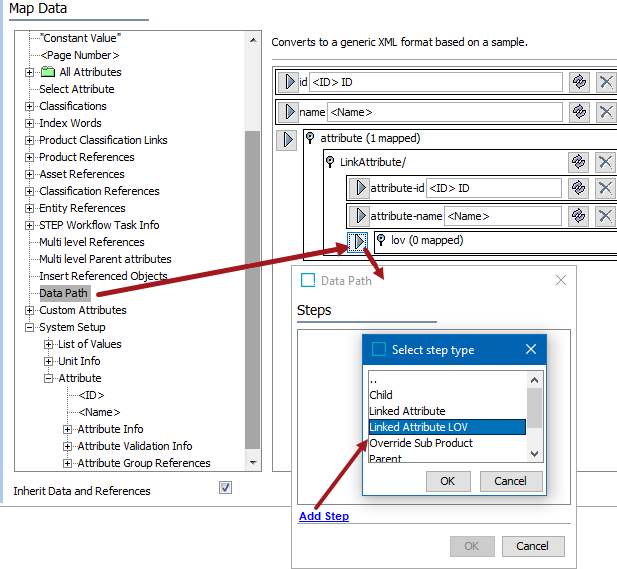The image size is (617, 569).
Task: Click the Add Step link
Action: [324, 516]
